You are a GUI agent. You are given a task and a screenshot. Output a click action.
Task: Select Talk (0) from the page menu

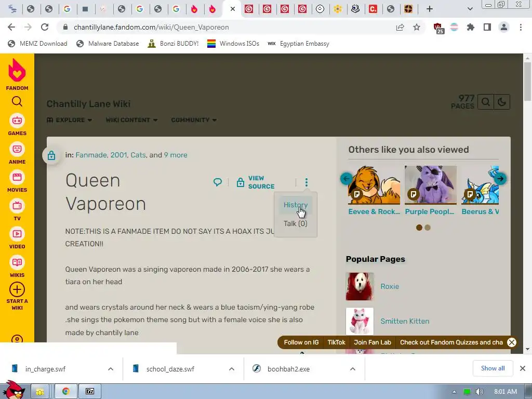(296, 223)
